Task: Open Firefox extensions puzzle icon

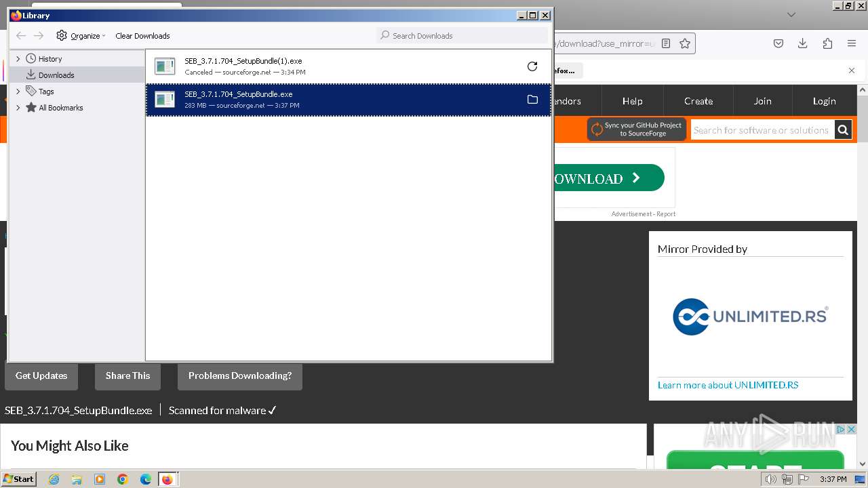Action: click(827, 43)
